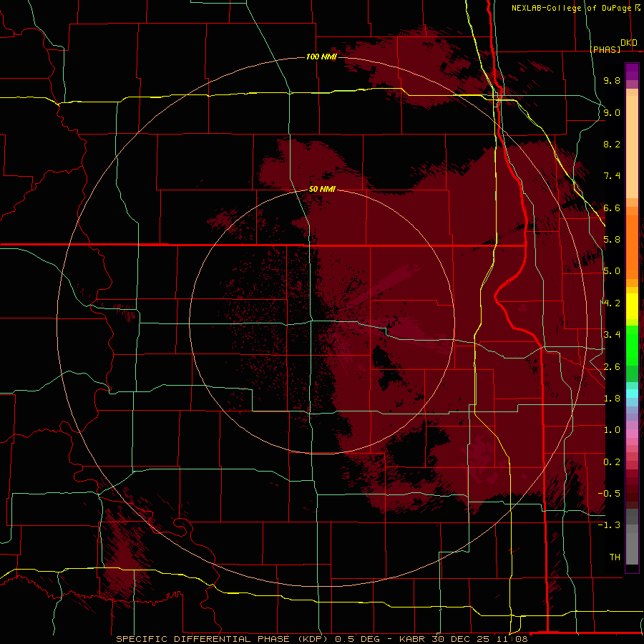The width and height of the screenshot is (644, 644).
Task: Pick the gray segment near the TH label
Action: point(632,548)
